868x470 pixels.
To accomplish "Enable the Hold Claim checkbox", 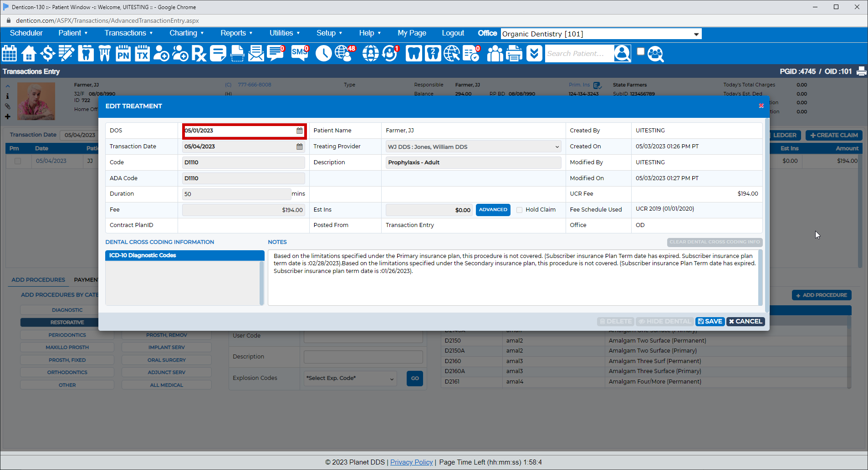I will point(519,210).
